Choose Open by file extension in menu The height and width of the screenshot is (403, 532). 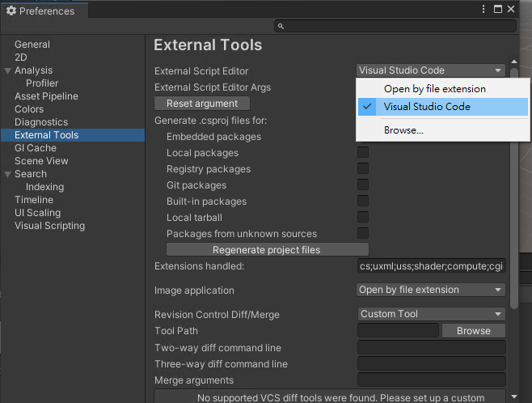pyautogui.click(x=443, y=89)
